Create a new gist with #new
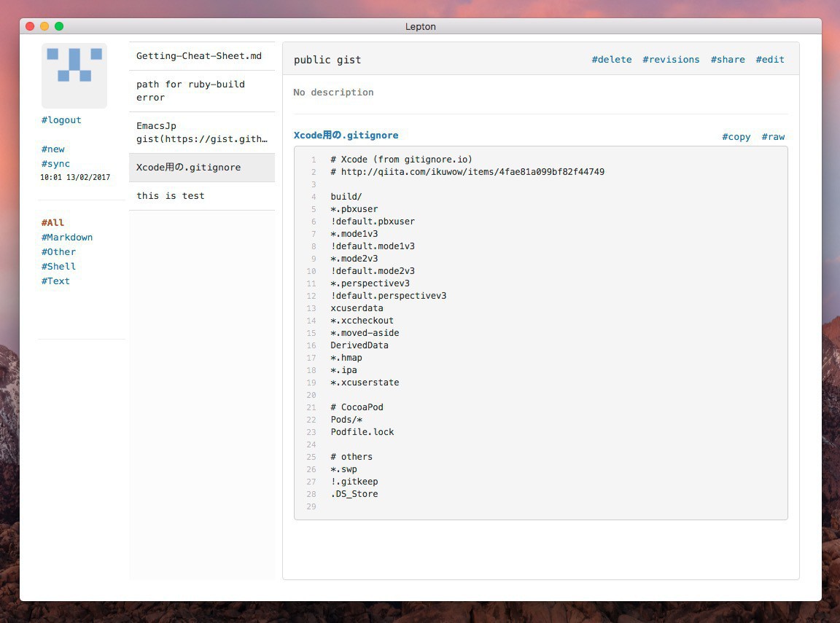Viewport: 840px width, 623px height. click(53, 149)
